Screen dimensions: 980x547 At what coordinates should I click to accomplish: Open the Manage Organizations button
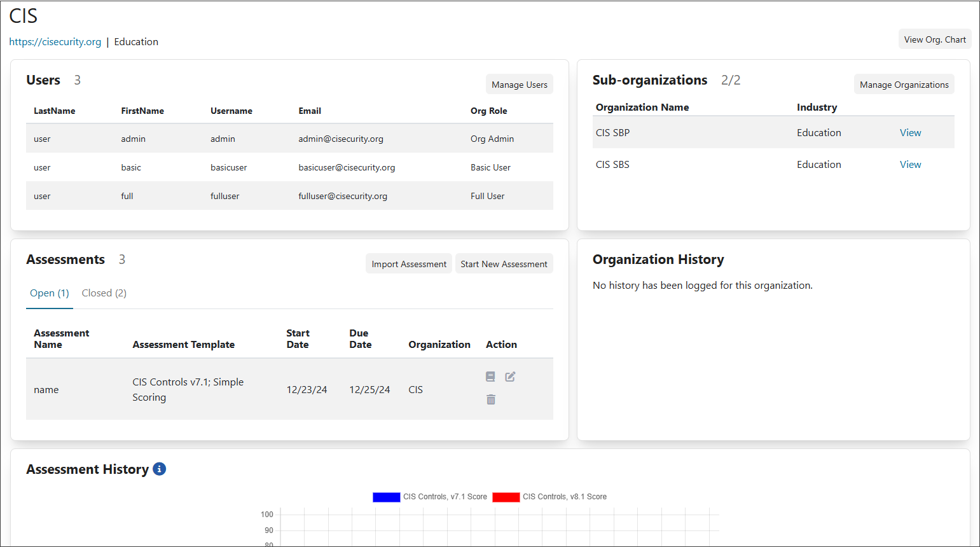click(x=904, y=85)
